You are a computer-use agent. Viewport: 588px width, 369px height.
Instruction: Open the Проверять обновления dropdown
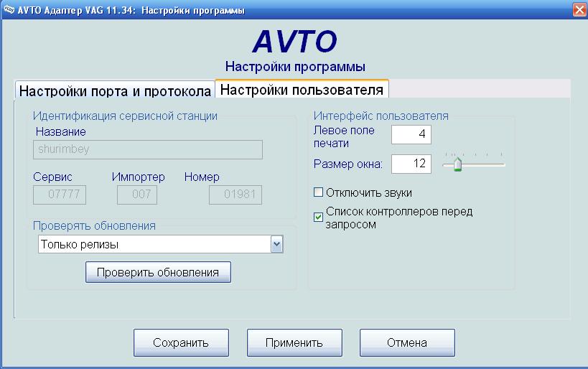161,245
